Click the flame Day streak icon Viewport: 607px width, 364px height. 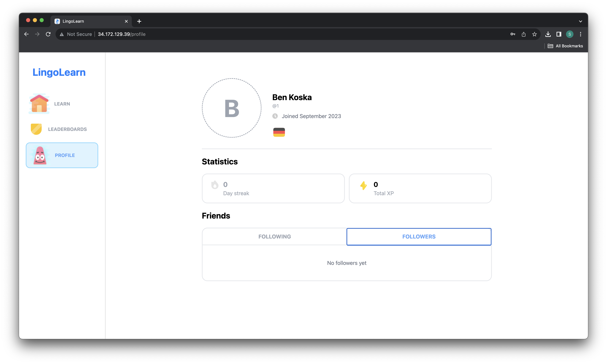point(215,185)
